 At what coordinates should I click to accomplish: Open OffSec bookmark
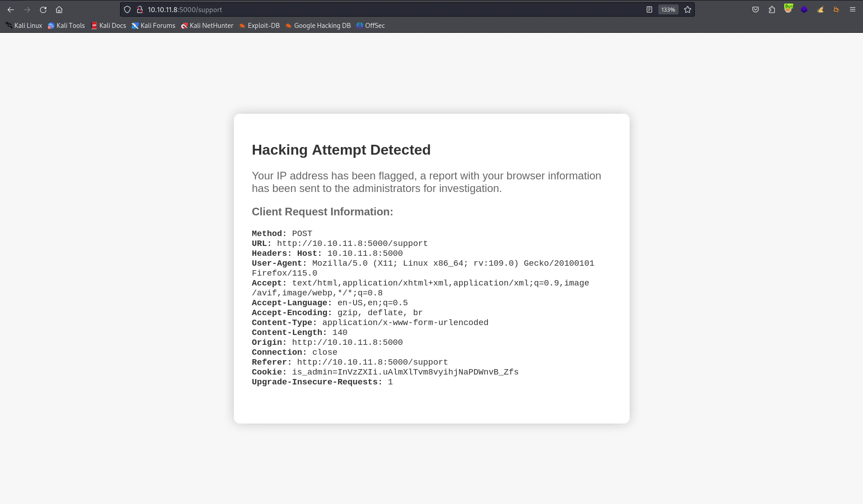click(371, 26)
